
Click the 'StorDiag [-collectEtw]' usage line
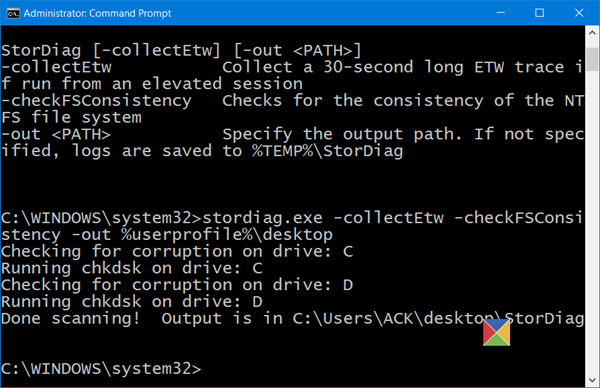(x=181, y=51)
